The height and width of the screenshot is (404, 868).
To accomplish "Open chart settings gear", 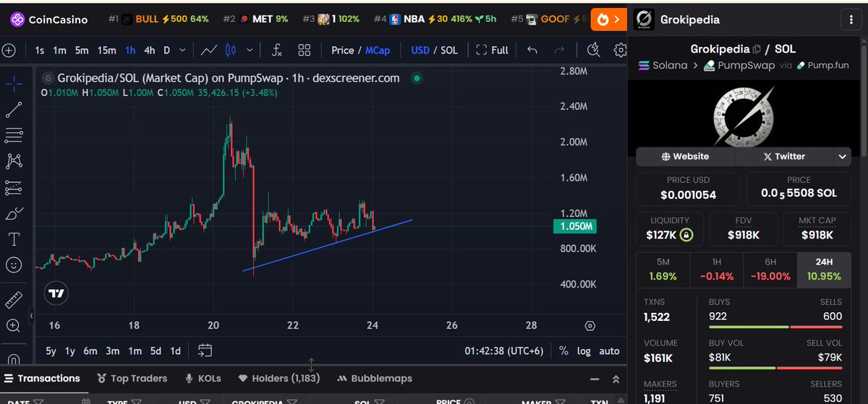I will [x=620, y=51].
